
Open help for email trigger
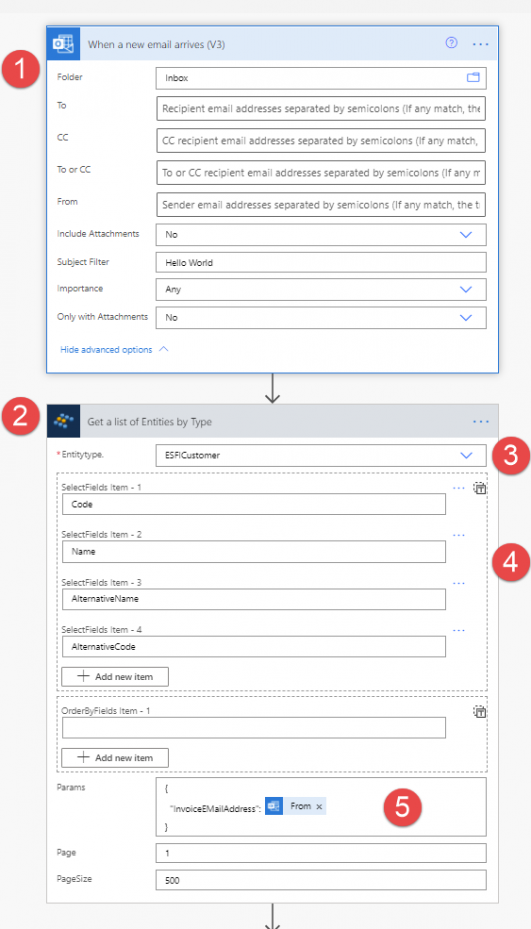pos(452,43)
